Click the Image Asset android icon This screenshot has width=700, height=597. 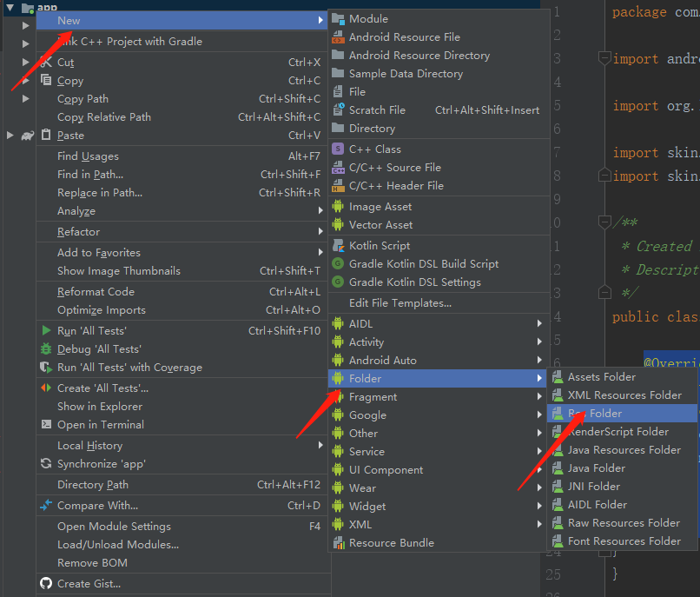(338, 207)
